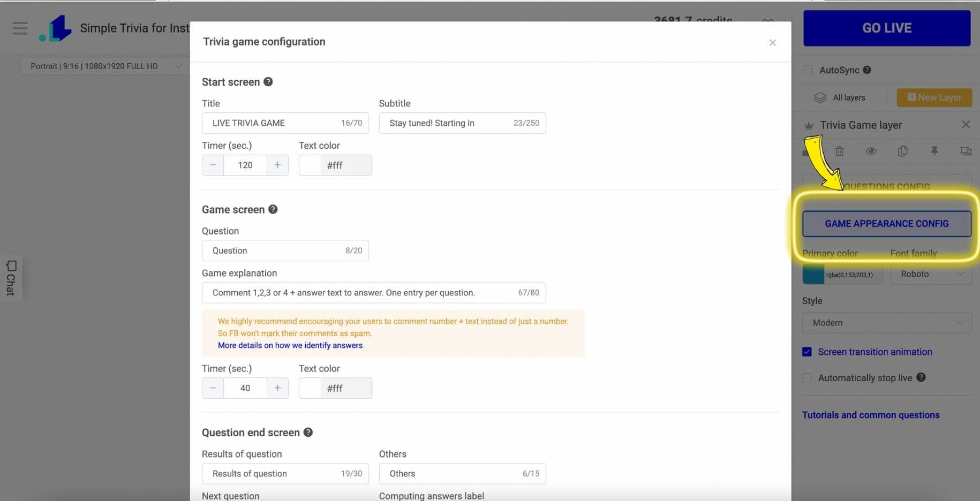Close the Trivia game configuration dialog

(x=772, y=42)
